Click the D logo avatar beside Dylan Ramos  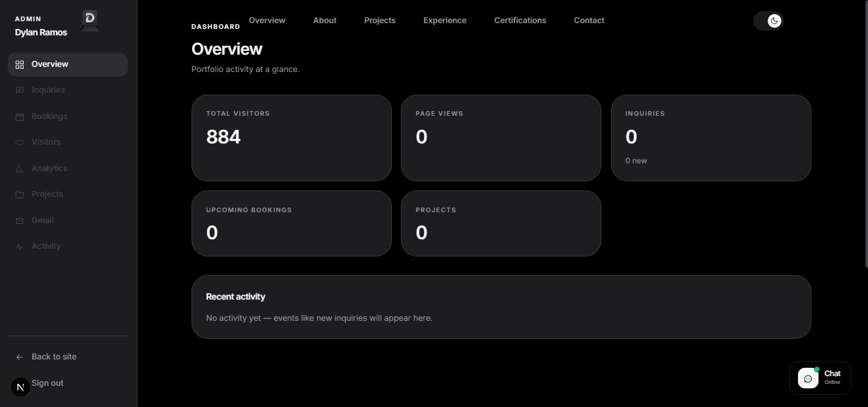90,21
